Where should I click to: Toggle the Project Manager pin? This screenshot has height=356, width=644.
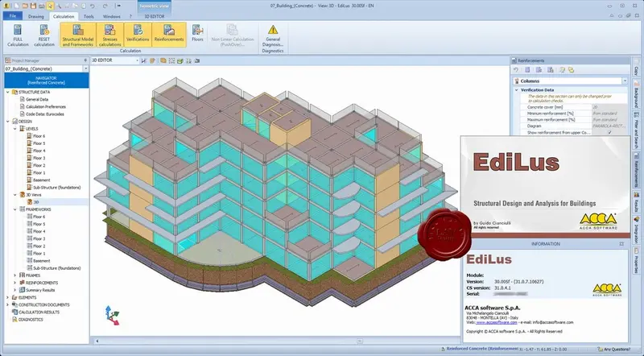coord(85,60)
